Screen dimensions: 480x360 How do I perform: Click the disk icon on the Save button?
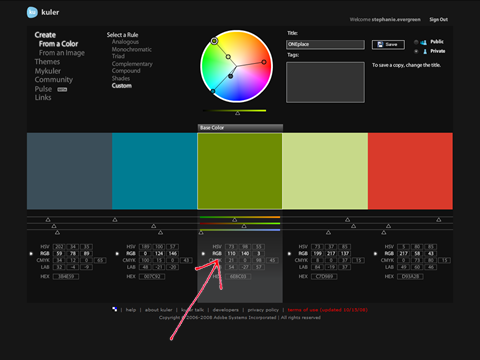coord(380,44)
